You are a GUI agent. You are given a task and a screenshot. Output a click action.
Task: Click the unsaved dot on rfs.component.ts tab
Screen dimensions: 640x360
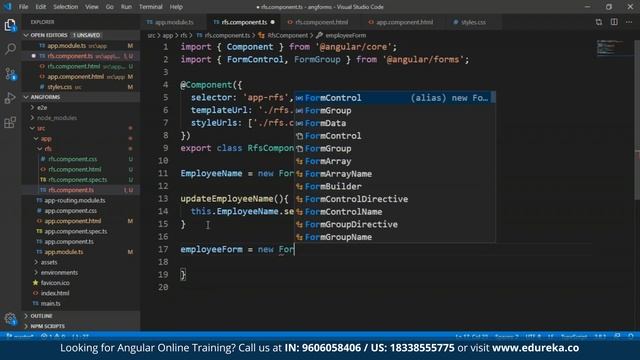[x=273, y=22]
